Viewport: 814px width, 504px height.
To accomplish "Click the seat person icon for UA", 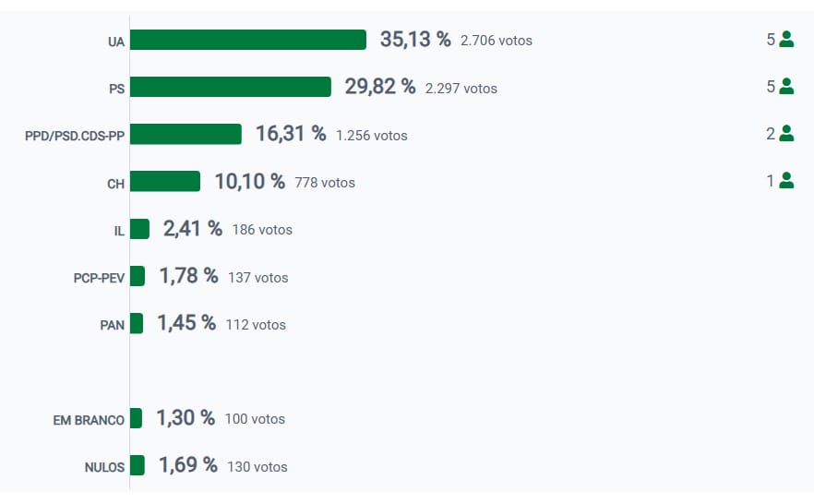I will 786,39.
